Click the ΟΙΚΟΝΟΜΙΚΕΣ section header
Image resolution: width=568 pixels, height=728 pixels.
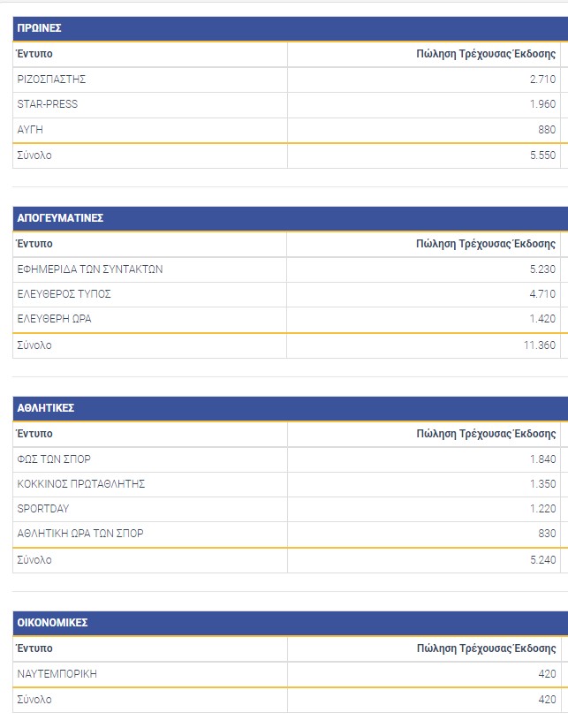52,623
